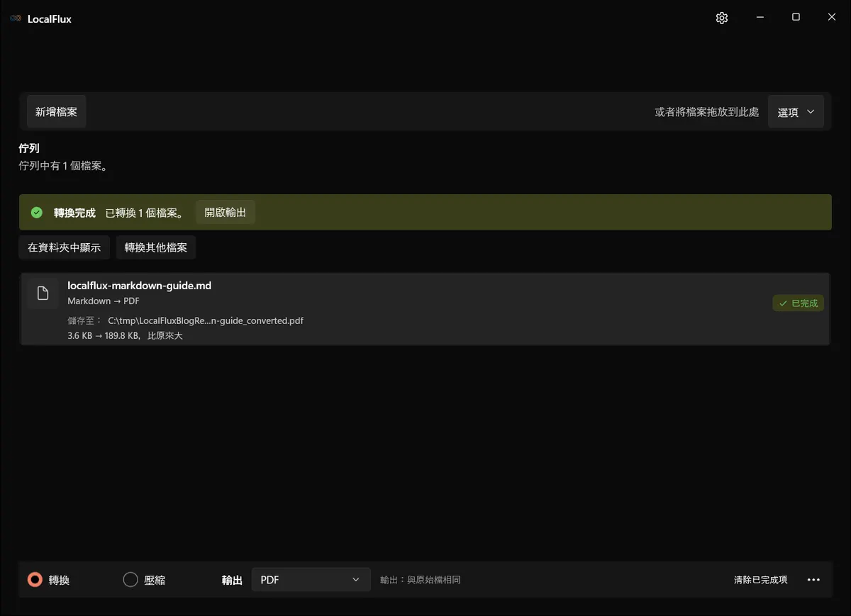Click the 輸出：與原始檔相同 label
851x616 pixels.
tap(421, 580)
